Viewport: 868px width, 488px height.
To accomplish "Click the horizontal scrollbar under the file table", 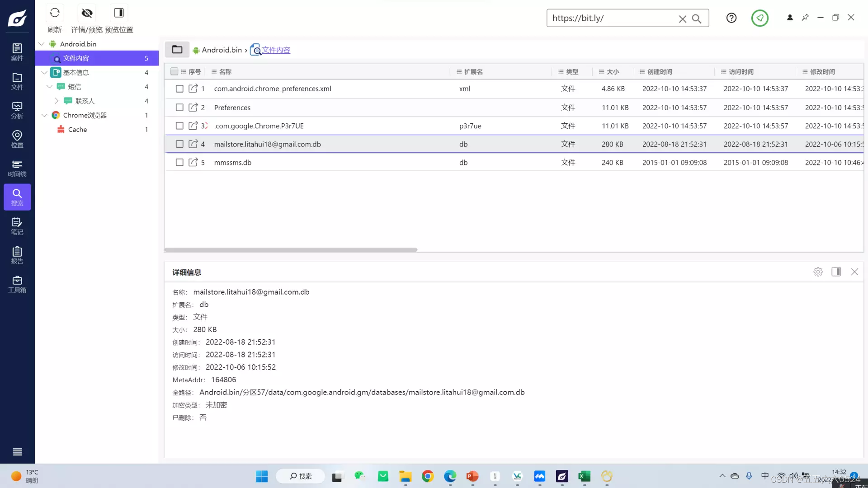I will 291,250.
